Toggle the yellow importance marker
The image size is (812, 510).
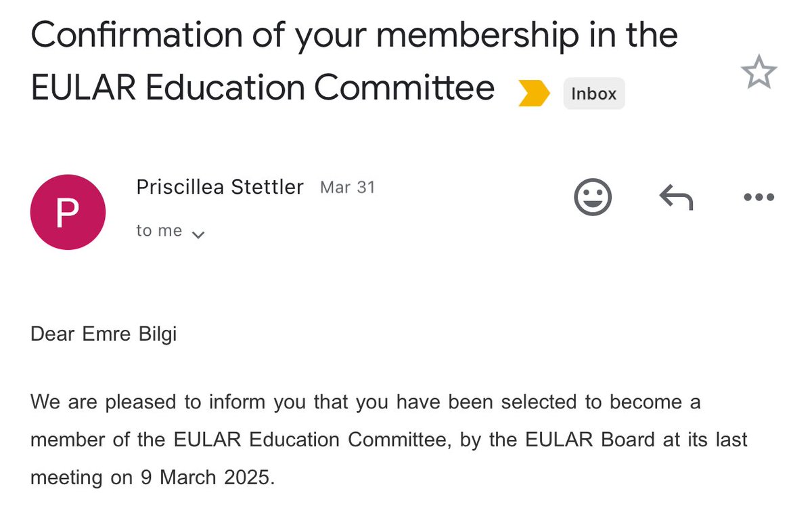534,93
